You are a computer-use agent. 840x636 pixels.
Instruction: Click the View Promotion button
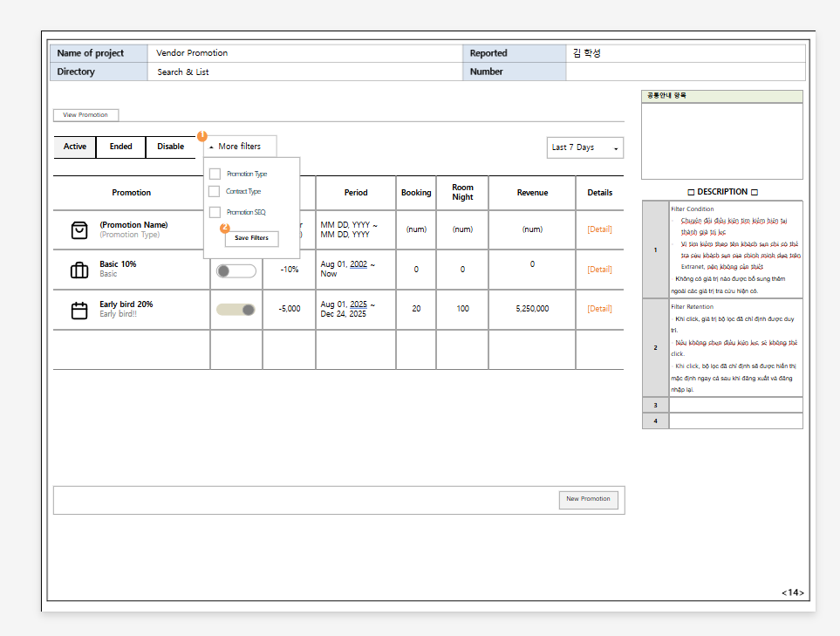coord(85,115)
